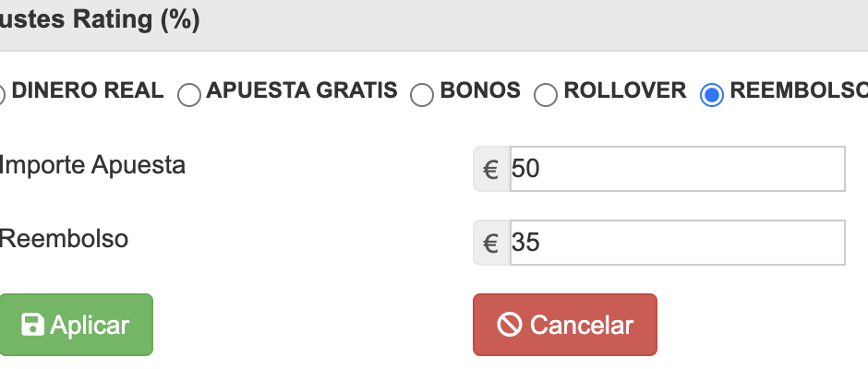Choose the BONOS radio circle

(422, 95)
